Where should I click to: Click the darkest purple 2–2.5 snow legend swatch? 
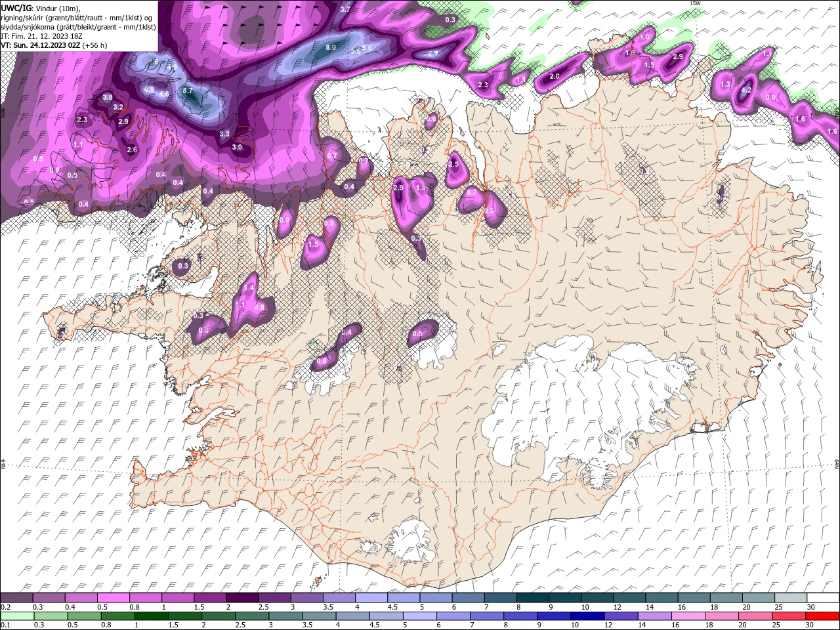tap(242, 598)
